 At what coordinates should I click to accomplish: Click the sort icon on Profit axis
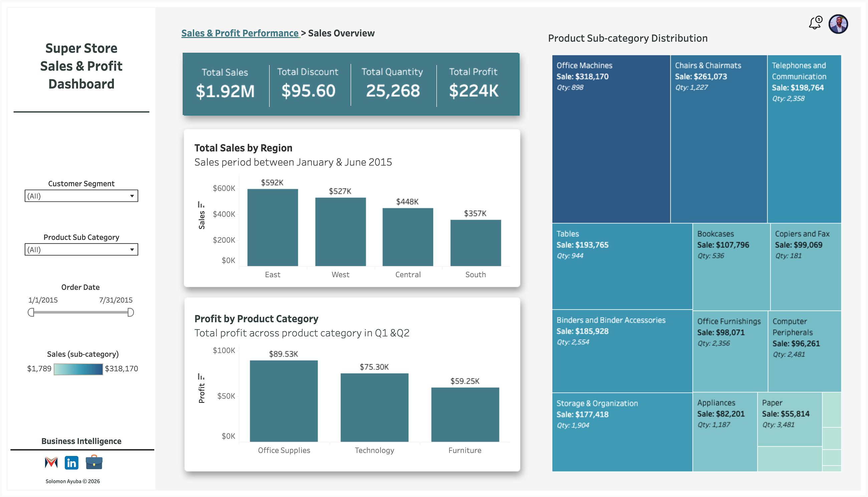point(201,377)
